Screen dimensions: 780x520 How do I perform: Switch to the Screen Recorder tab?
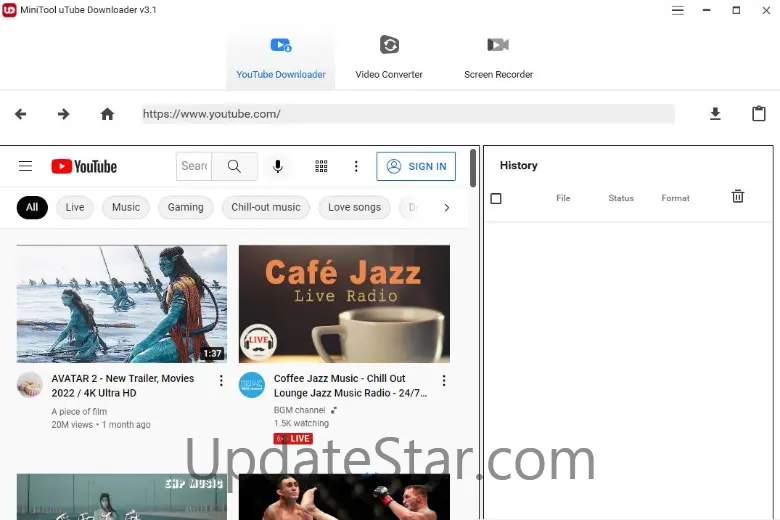498,59
